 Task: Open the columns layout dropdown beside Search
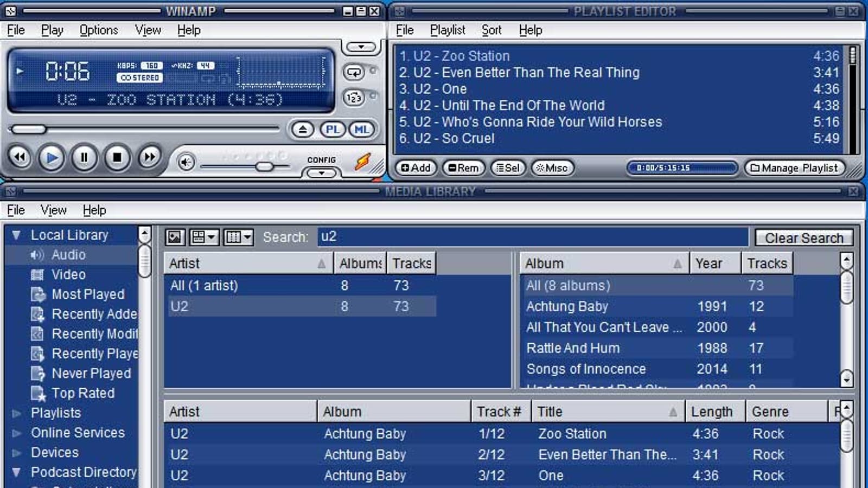[x=239, y=237]
